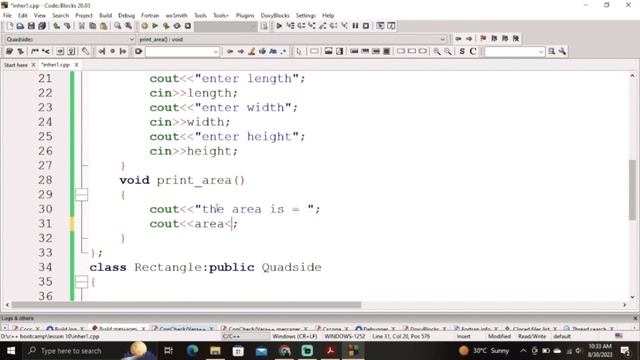640x360 pixels.
Task: Open the View menu
Action: point(40,16)
